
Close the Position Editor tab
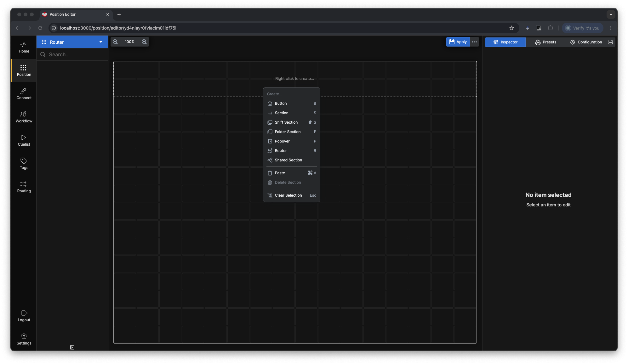pyautogui.click(x=108, y=14)
